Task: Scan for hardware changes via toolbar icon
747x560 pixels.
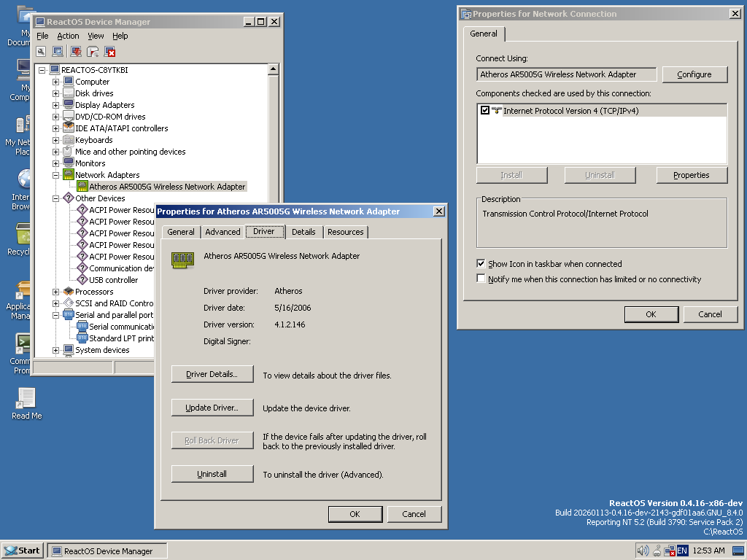Action: (58, 52)
